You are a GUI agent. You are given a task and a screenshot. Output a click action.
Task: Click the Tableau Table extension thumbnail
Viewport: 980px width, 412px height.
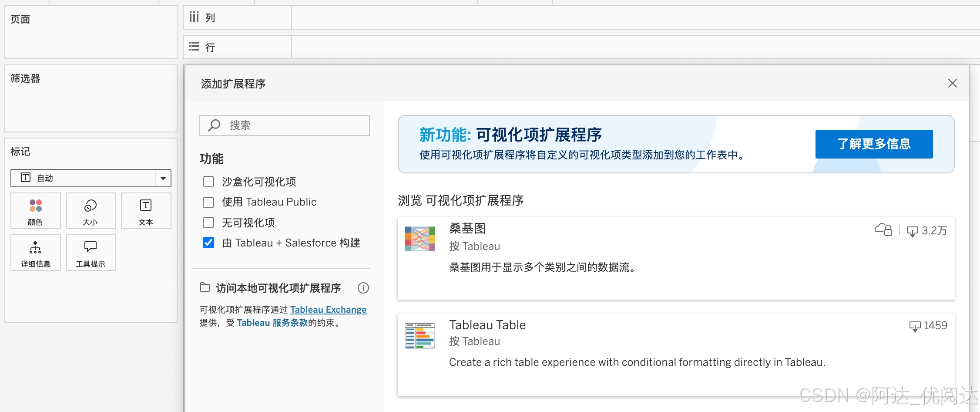pyautogui.click(x=420, y=335)
